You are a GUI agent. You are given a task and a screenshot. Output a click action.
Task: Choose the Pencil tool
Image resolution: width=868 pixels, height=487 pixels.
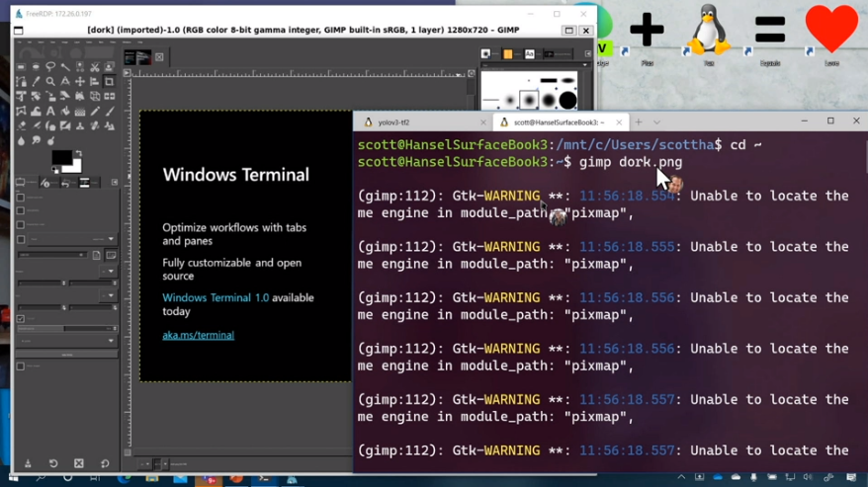(x=95, y=112)
